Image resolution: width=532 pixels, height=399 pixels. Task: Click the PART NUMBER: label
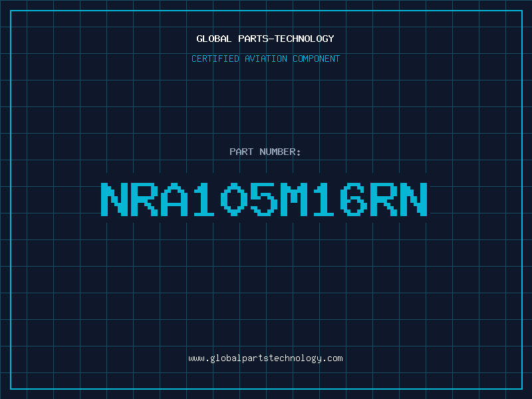[265, 152]
